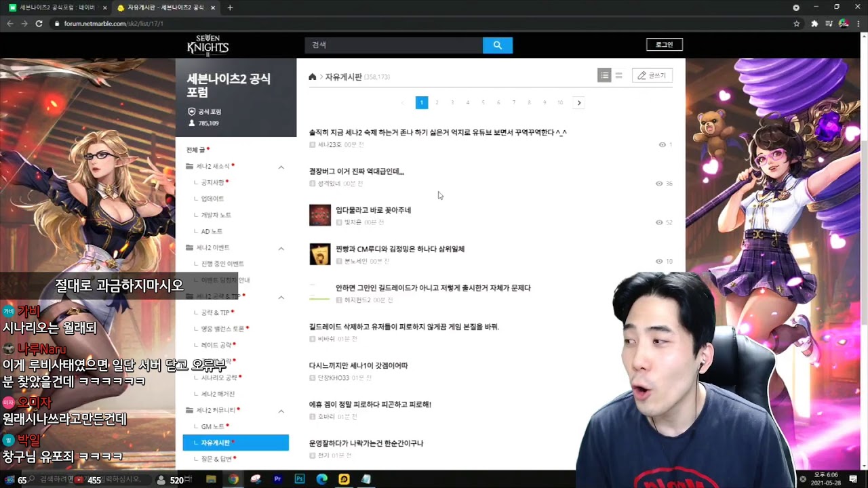The height and width of the screenshot is (488, 868).
Task: Close the 자유게시판 browser tab
Action: click(213, 8)
